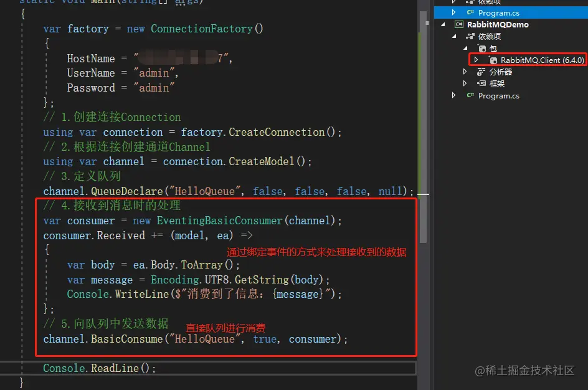Click the Encoding class name in code
The image size is (588, 390).
click(175, 280)
